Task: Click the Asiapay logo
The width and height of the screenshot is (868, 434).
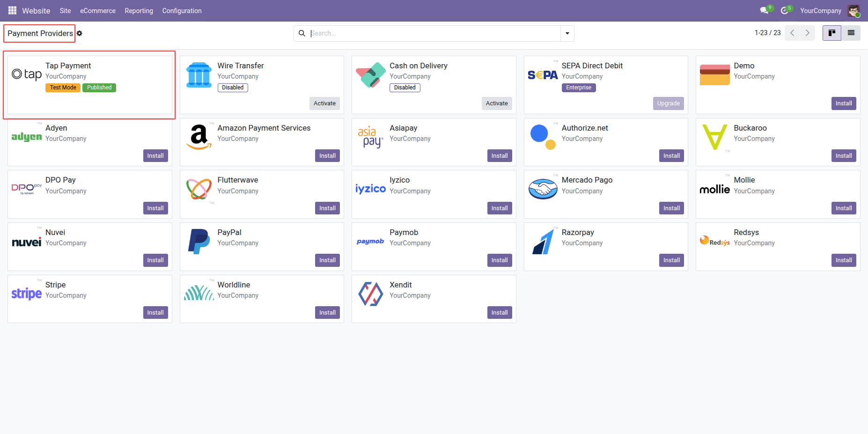Action: pyautogui.click(x=371, y=137)
